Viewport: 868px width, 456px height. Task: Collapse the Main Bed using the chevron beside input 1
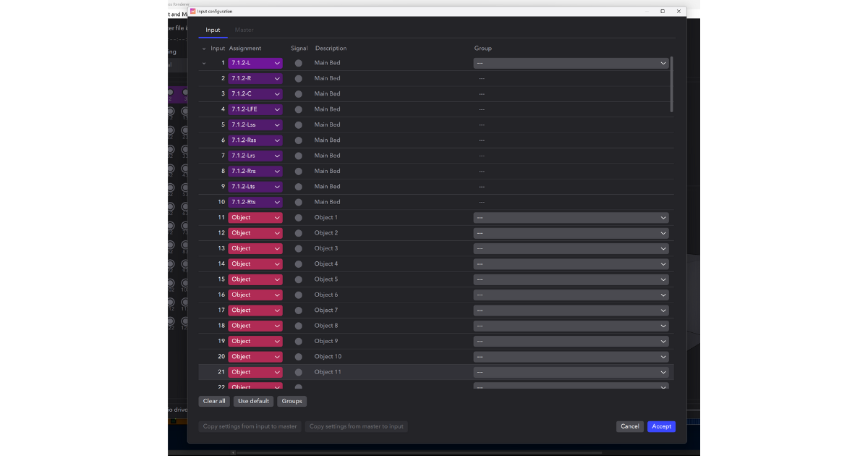204,63
